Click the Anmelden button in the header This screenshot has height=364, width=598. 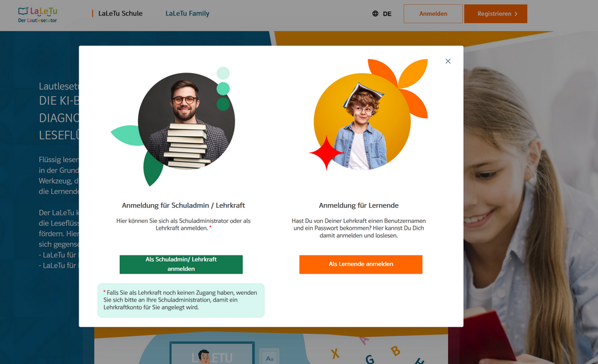(433, 14)
